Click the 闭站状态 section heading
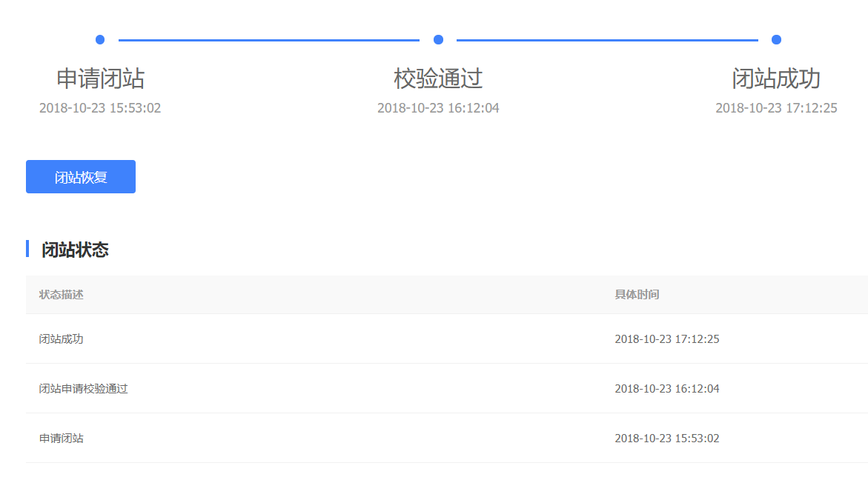This screenshot has height=480, width=868. pyautogui.click(x=75, y=250)
